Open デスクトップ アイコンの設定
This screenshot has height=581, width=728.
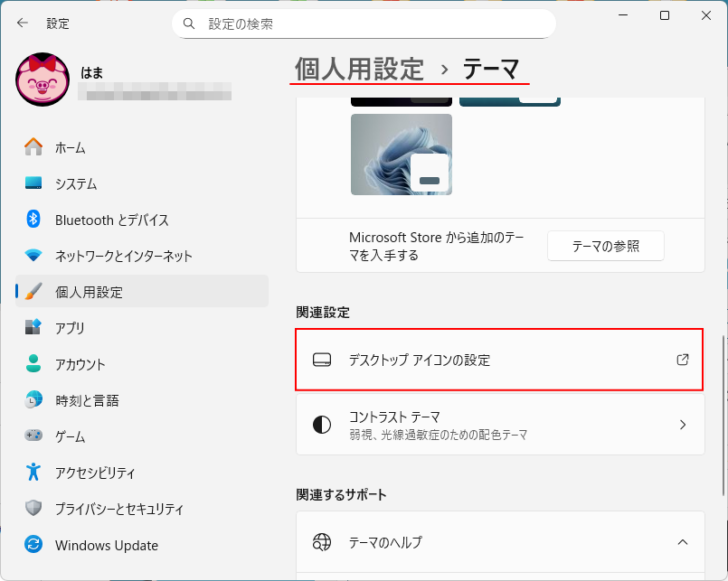click(500, 359)
